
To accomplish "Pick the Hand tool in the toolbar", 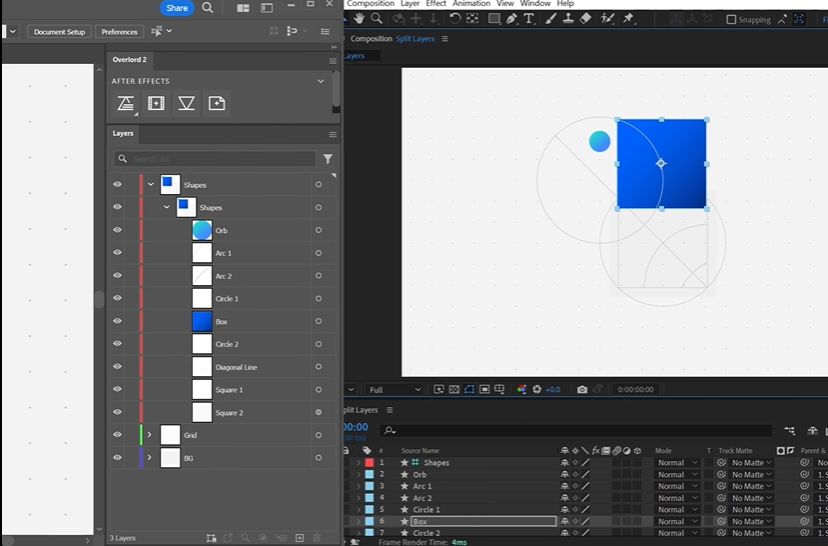I will point(360,19).
